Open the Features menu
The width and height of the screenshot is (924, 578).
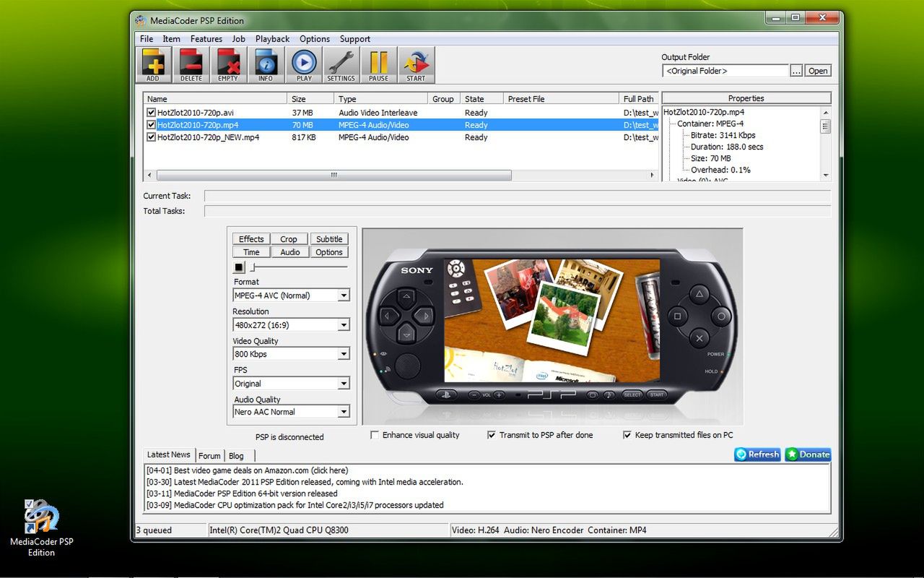206,39
